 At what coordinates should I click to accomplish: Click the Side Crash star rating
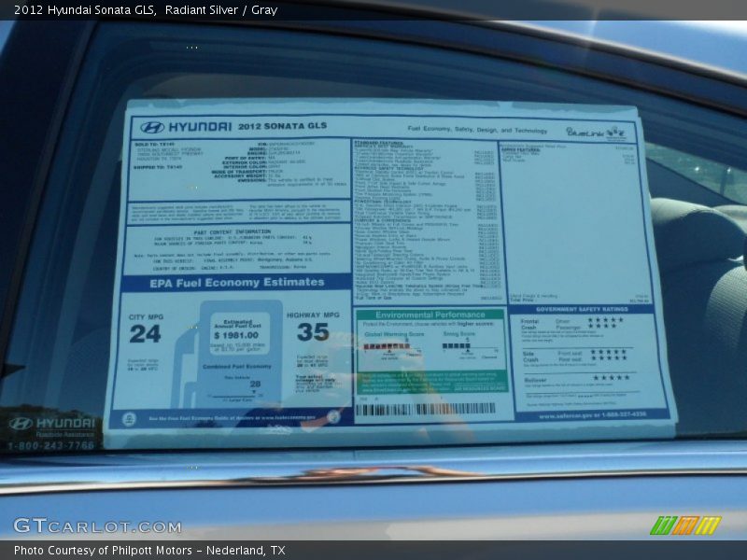(x=608, y=355)
